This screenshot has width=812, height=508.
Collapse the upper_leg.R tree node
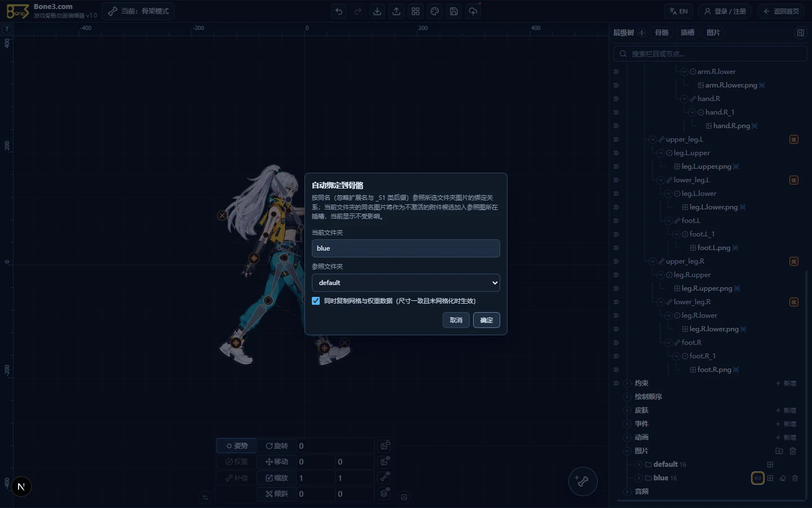click(652, 261)
